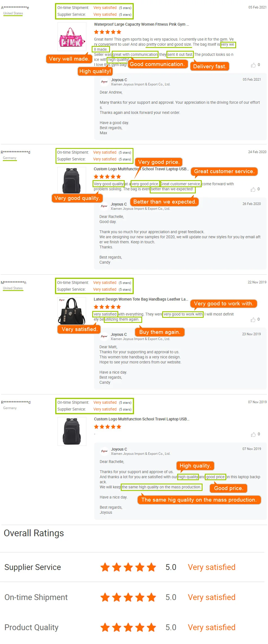The width and height of the screenshot is (268, 644).
Task: Click the five-star rating on the gym bag review
Action: (x=107, y=32)
